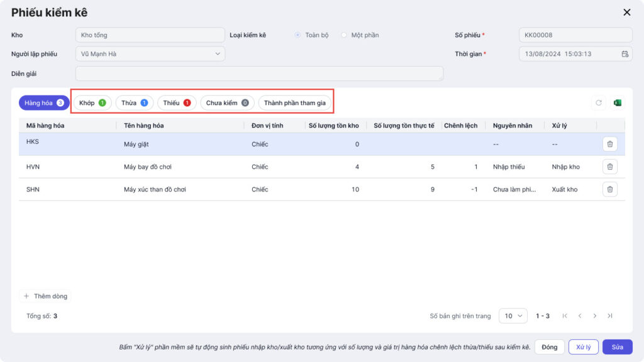644x362 pixels.
Task: Click the refresh icon above the table
Action: 599,103
